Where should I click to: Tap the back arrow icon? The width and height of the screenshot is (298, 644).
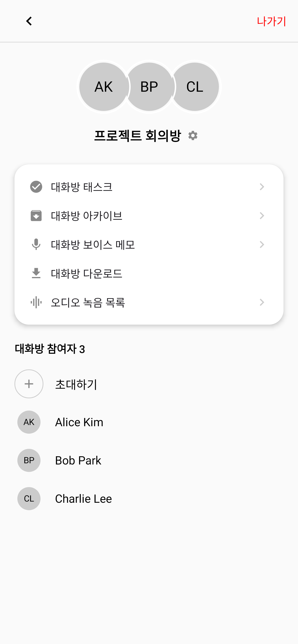pyautogui.click(x=29, y=21)
